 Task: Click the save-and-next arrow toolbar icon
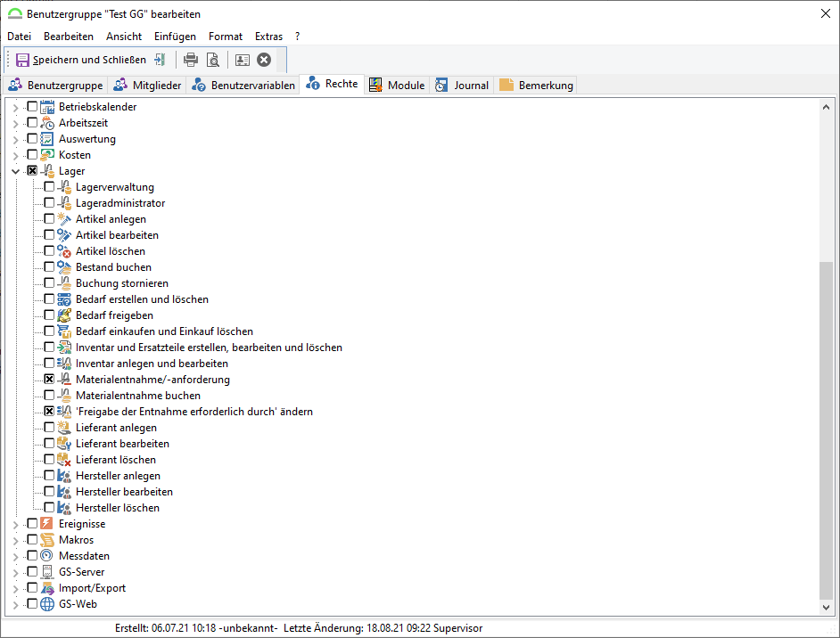coord(161,60)
